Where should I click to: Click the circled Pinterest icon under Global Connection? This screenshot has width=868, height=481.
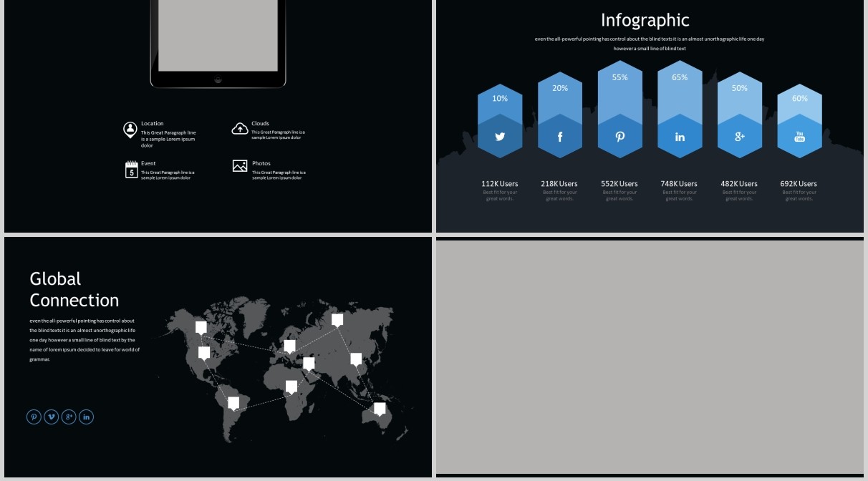[x=34, y=417]
